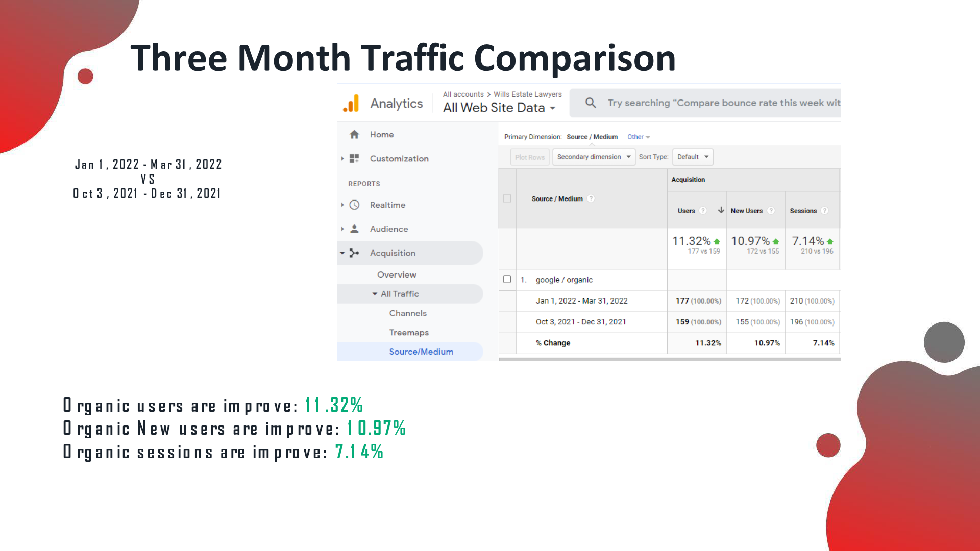Click the Google Analytics logo icon
Screen dimensions: 980x551
(351, 103)
